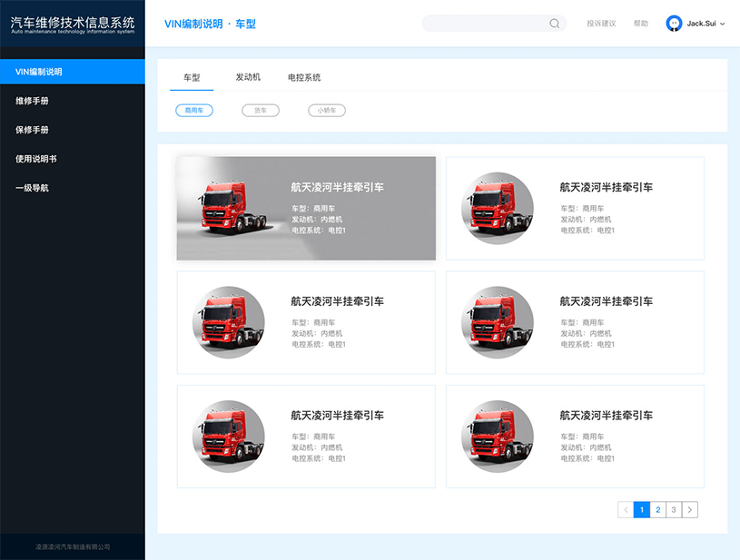
Task: Open 投诉建议 link in header
Action: coord(601,24)
